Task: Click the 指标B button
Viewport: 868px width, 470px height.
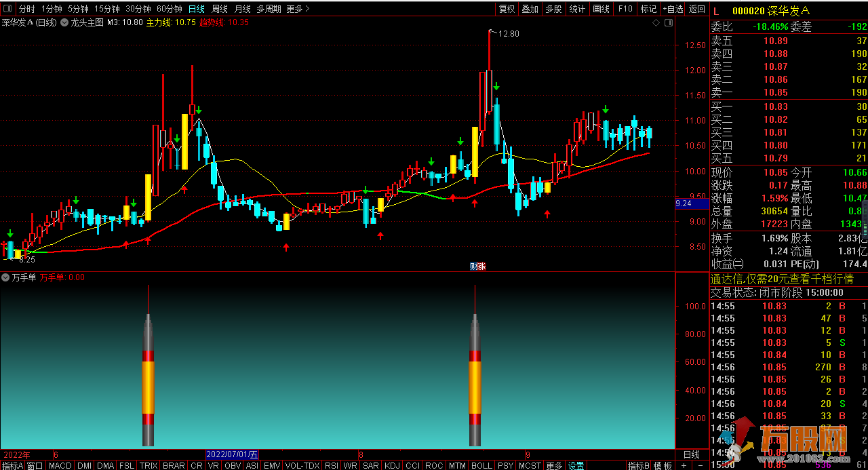Action: (639, 465)
